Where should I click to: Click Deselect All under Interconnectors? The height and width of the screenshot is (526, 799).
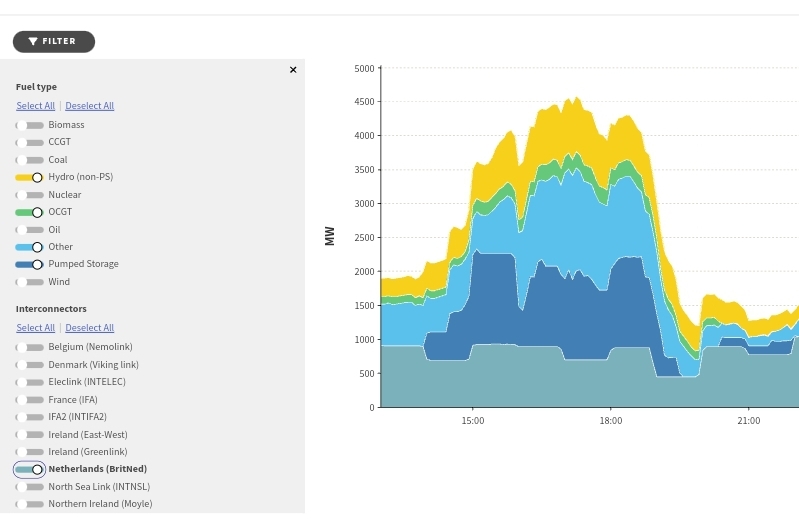click(x=90, y=328)
